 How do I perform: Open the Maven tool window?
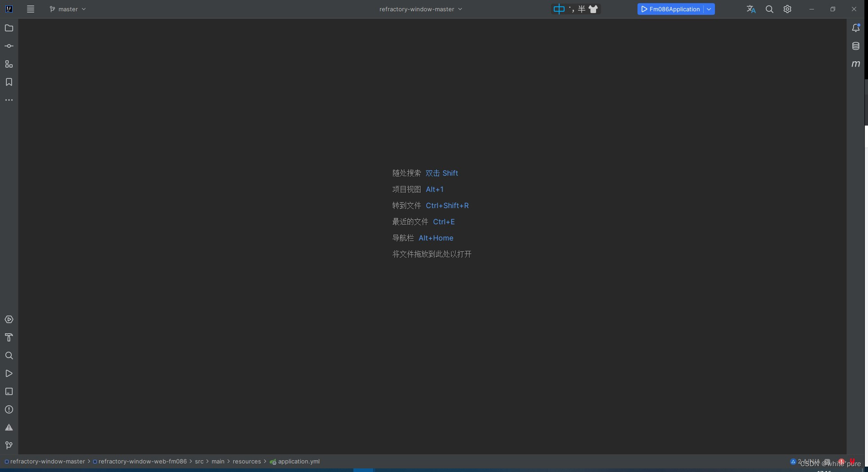click(x=856, y=64)
